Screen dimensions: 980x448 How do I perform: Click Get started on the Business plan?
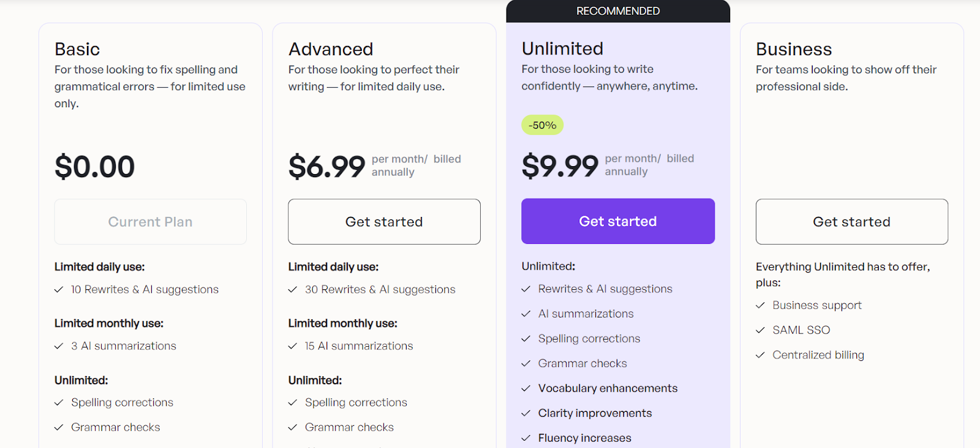coord(851,221)
